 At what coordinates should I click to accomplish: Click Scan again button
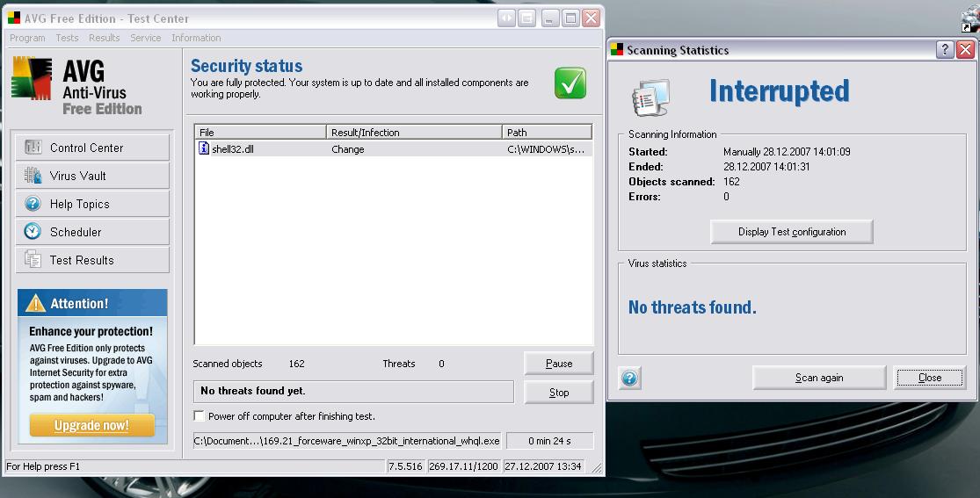[x=819, y=378]
